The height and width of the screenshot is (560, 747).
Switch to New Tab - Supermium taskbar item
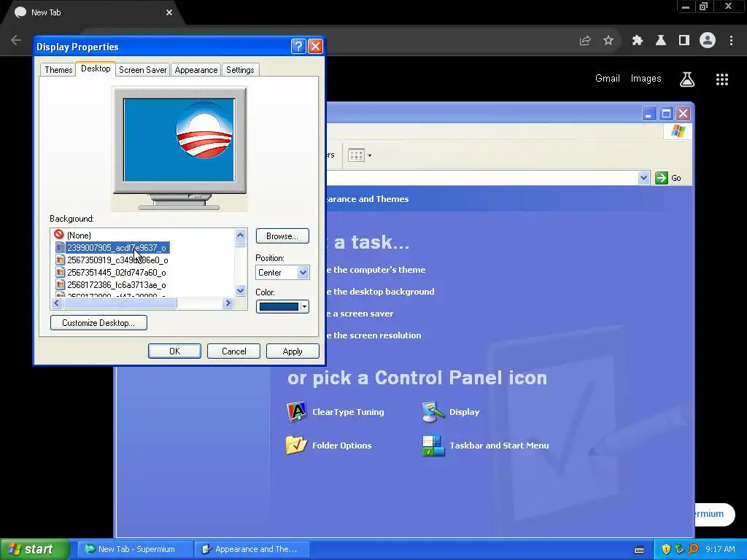pos(135,549)
